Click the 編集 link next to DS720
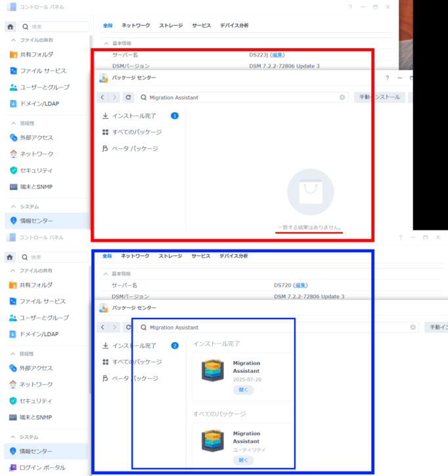The height and width of the screenshot is (476, 448). (x=300, y=286)
